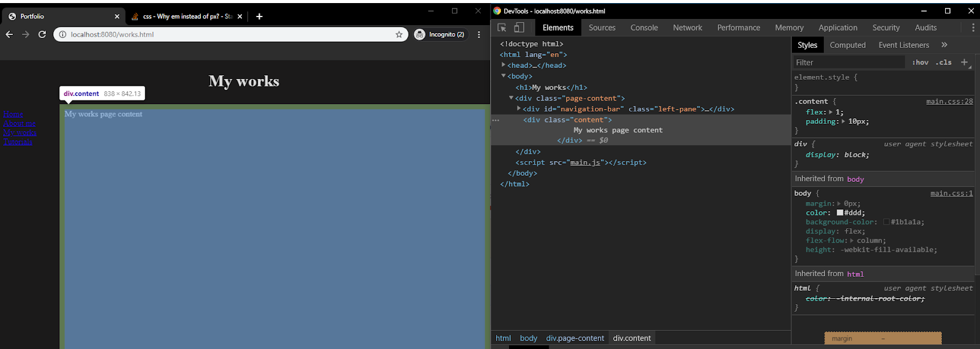Expand body margin shorthand arrow
The width and height of the screenshot is (980, 349).
click(x=839, y=203)
